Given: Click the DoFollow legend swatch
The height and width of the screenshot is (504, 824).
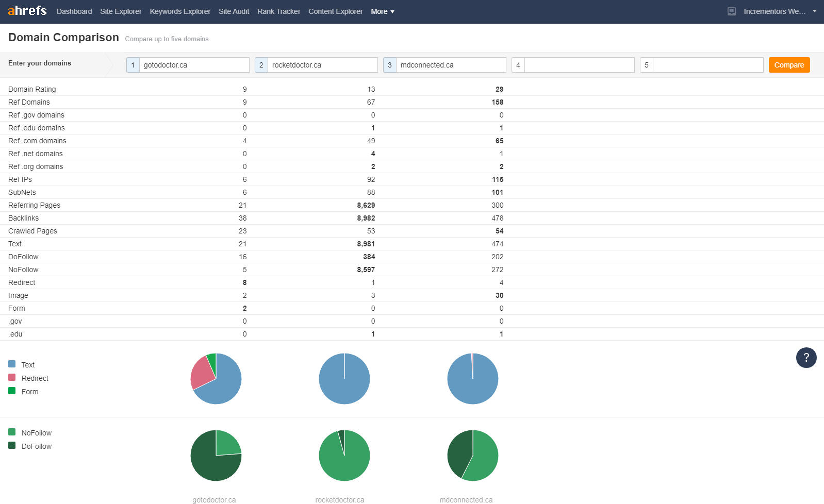Looking at the screenshot, I should (x=12, y=445).
